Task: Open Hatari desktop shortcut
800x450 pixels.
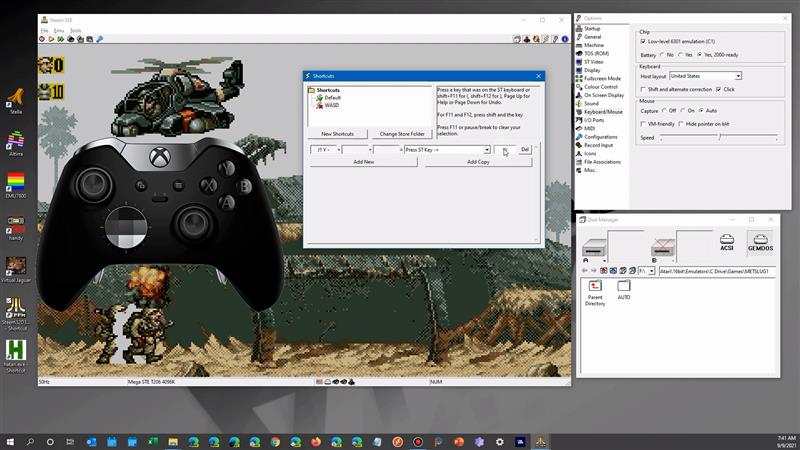Action: pyautogui.click(x=16, y=356)
